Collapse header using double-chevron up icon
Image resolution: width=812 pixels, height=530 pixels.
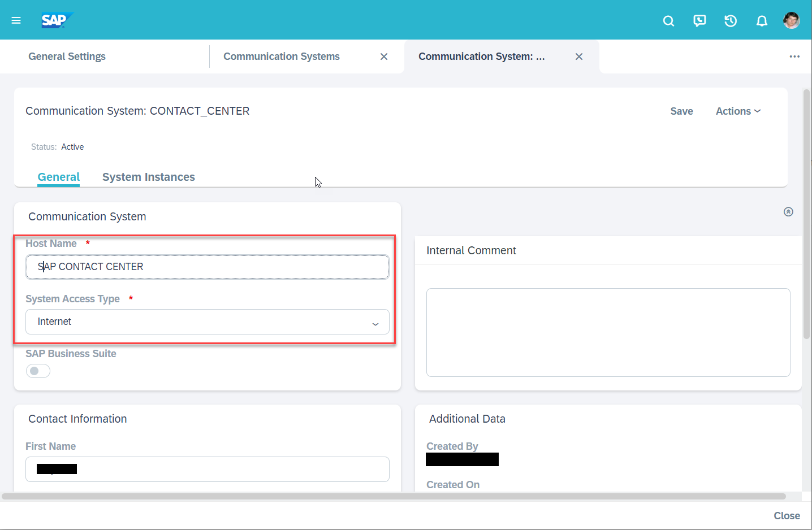[x=788, y=212]
